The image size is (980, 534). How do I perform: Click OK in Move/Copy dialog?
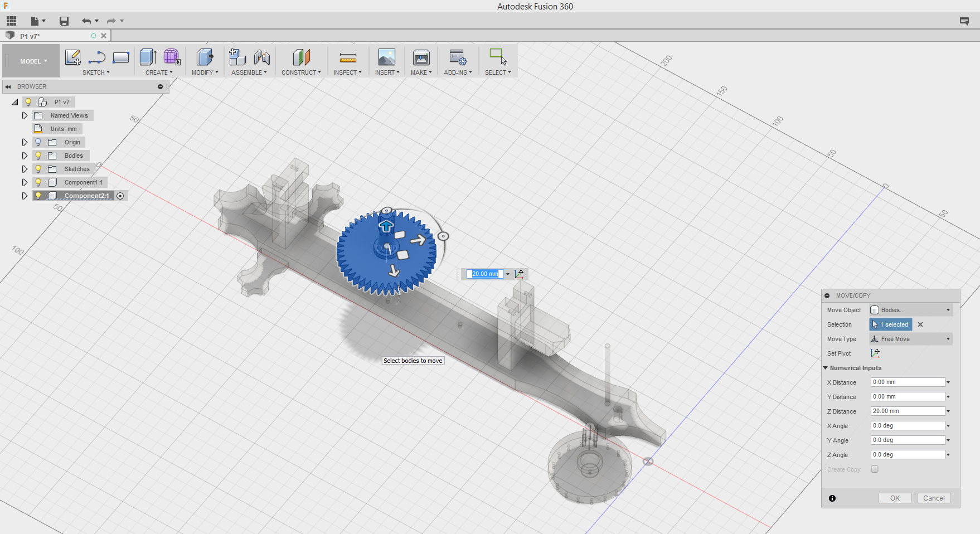pyautogui.click(x=895, y=498)
